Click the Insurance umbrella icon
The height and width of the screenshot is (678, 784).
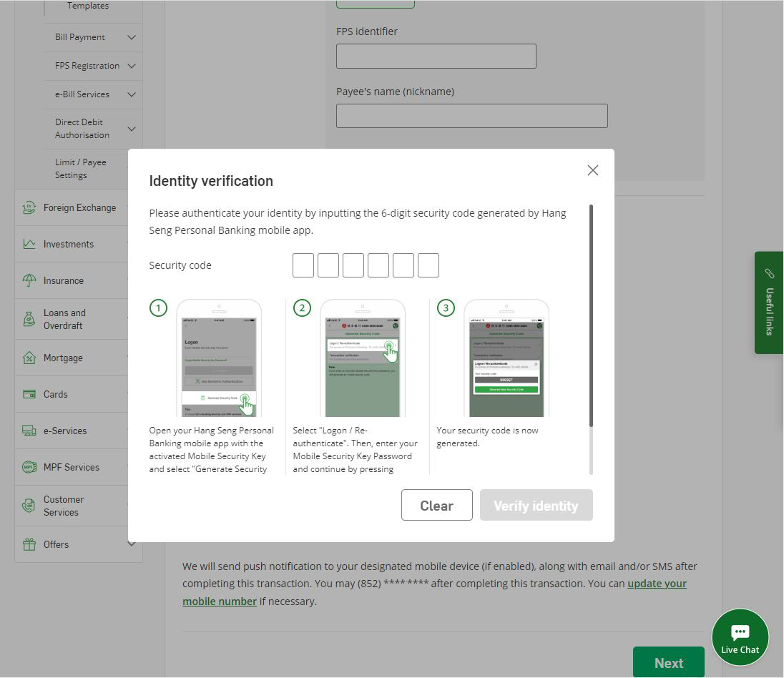[x=29, y=280]
